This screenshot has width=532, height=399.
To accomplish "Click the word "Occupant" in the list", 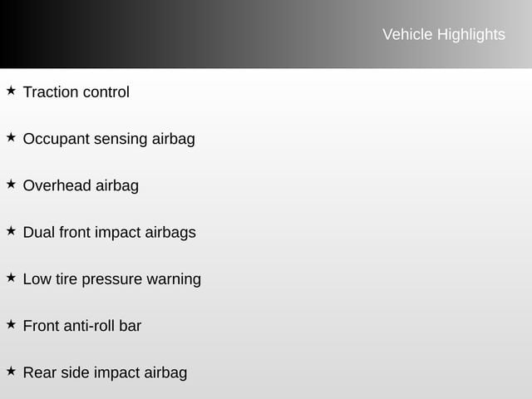I will pos(55,139).
